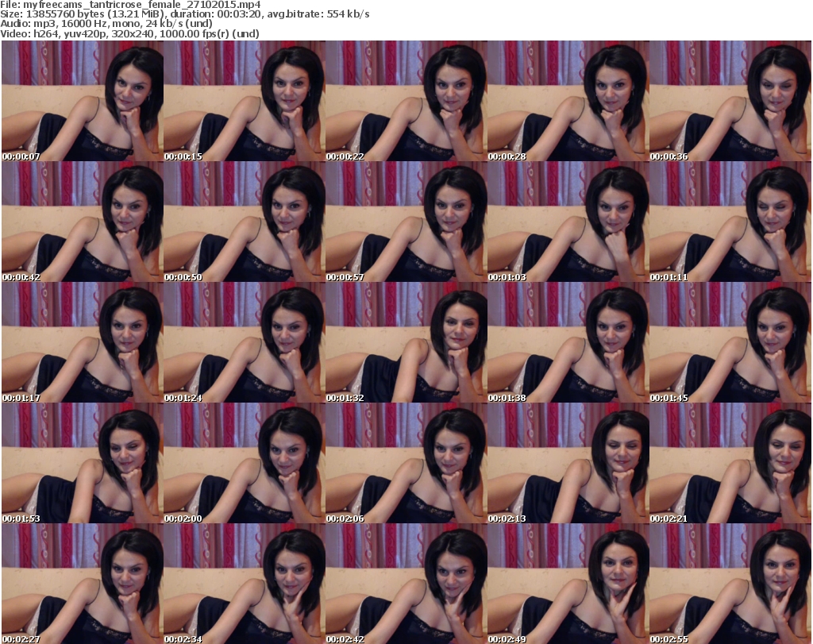Open the frame stamped 00:00:50

pyautogui.click(x=245, y=222)
